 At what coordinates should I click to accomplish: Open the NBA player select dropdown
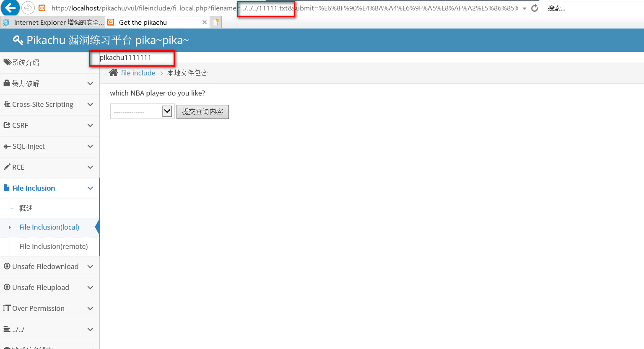point(143,111)
